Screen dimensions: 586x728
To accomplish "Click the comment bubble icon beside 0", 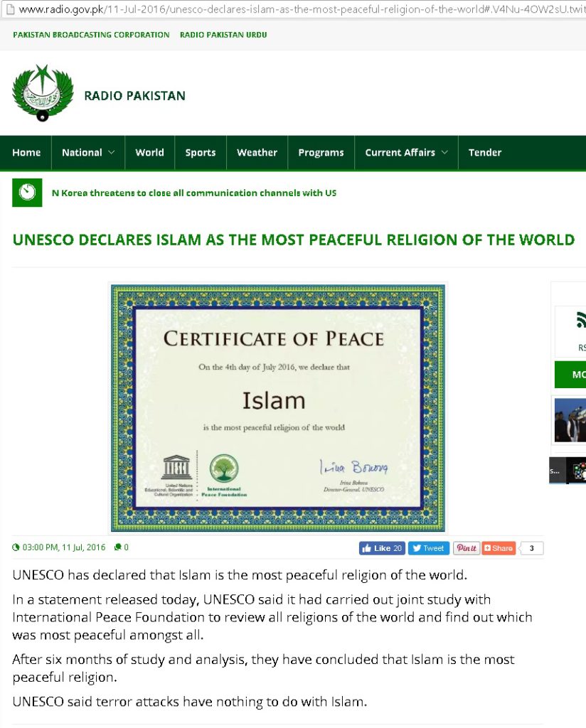I will tap(118, 547).
